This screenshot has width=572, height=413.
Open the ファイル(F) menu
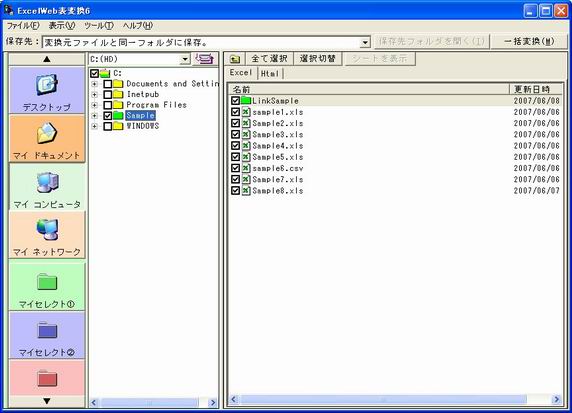23,26
